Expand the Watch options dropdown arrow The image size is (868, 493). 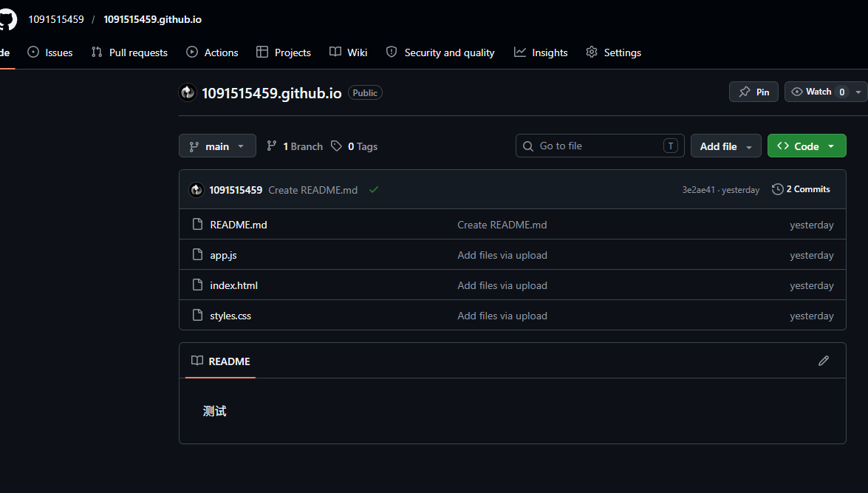pyautogui.click(x=858, y=92)
